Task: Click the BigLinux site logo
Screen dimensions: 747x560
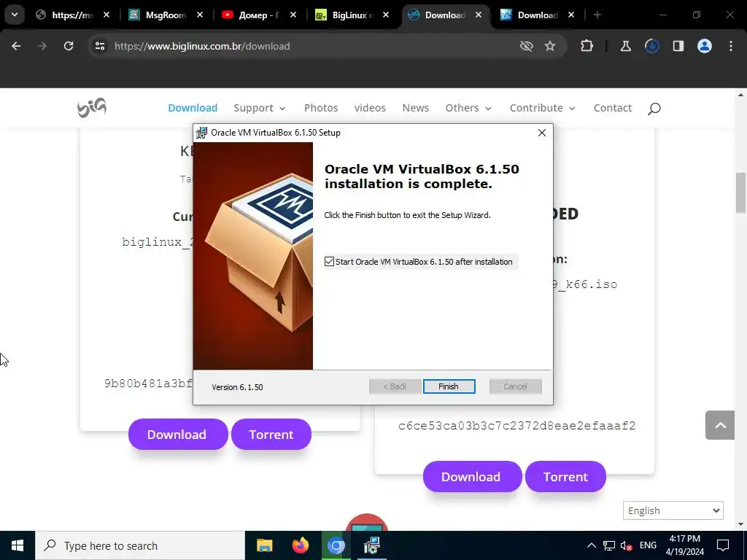Action: pyautogui.click(x=92, y=108)
